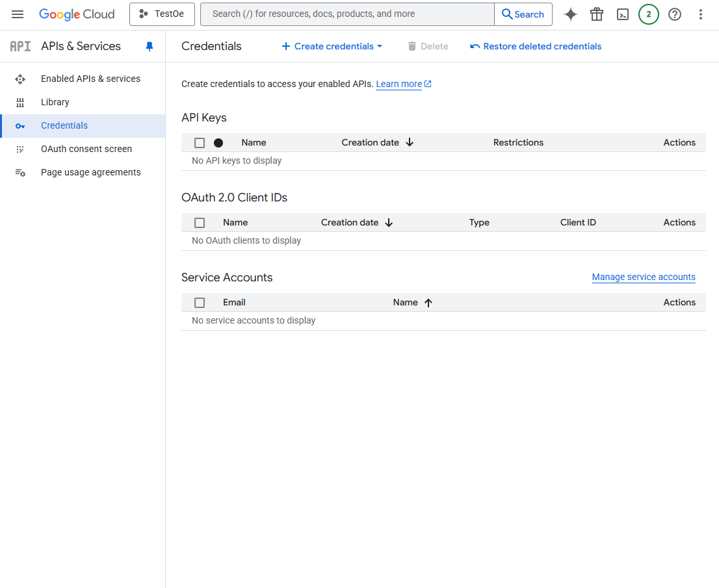The height and width of the screenshot is (588, 719).
Task: Sort service accounts by Email
Action: click(234, 303)
